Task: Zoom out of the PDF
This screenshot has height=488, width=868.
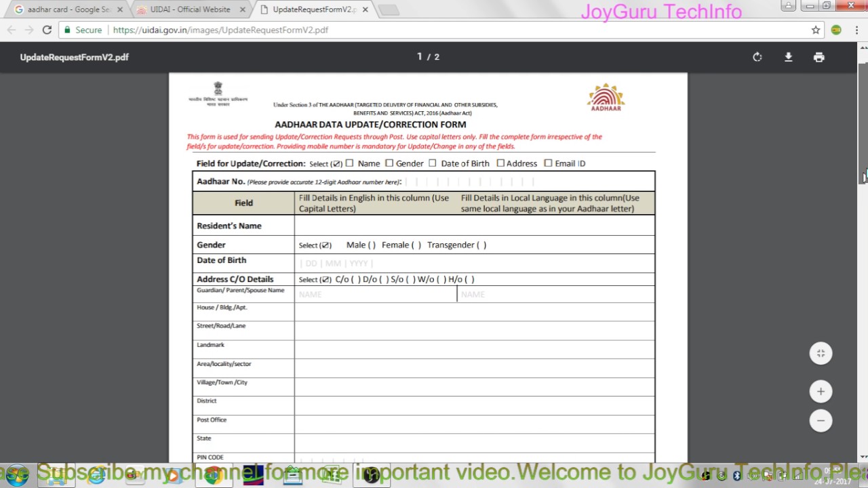Action: pos(821,420)
